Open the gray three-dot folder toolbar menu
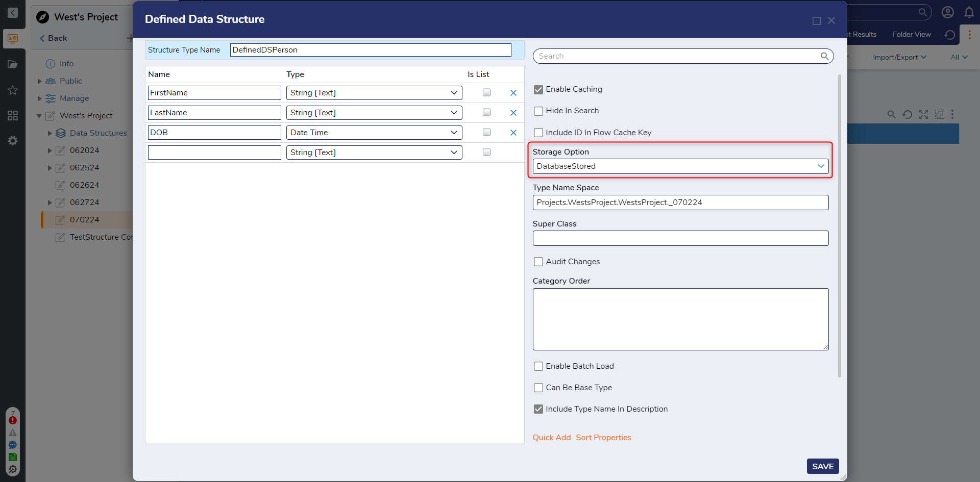Screen dimensions: 980x482 click(952, 114)
